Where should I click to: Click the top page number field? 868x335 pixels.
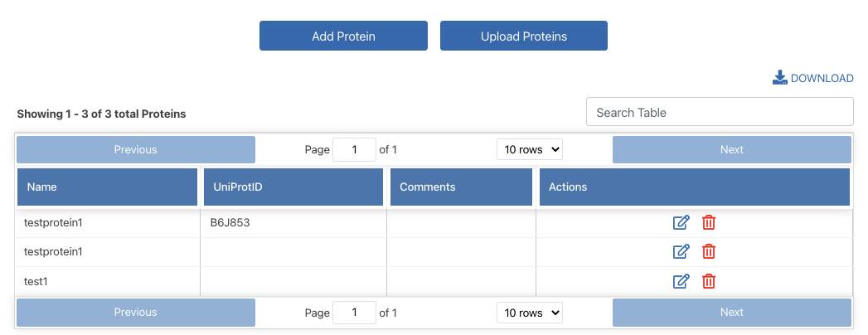coord(354,150)
